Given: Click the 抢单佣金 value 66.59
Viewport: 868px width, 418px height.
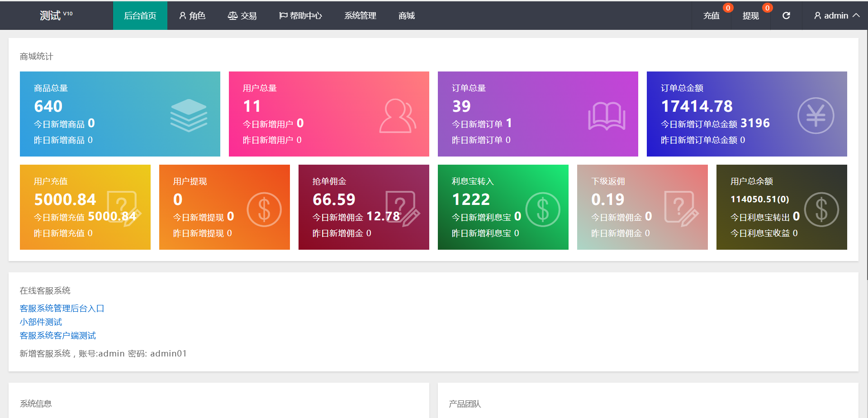Looking at the screenshot, I should click(334, 199).
